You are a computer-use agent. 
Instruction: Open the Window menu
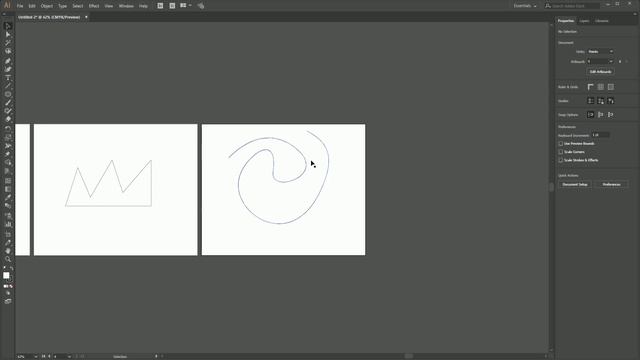(126, 6)
